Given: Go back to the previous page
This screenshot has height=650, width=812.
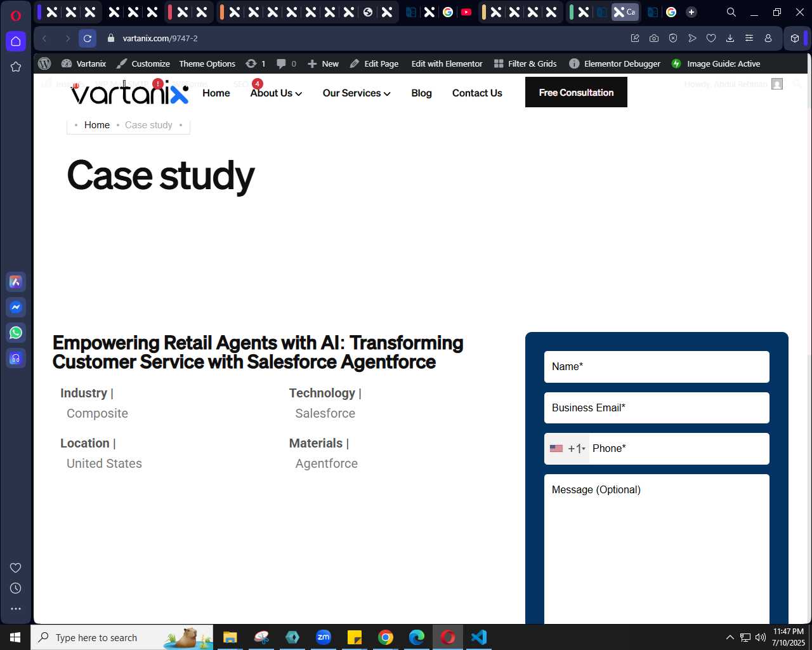Looking at the screenshot, I should tap(44, 39).
